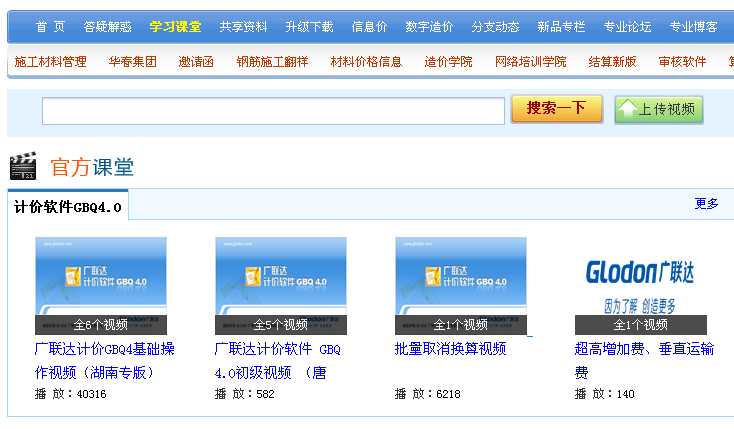The width and height of the screenshot is (734, 429).
Task: Open 共享资料 navigation item
Action: pos(243,27)
